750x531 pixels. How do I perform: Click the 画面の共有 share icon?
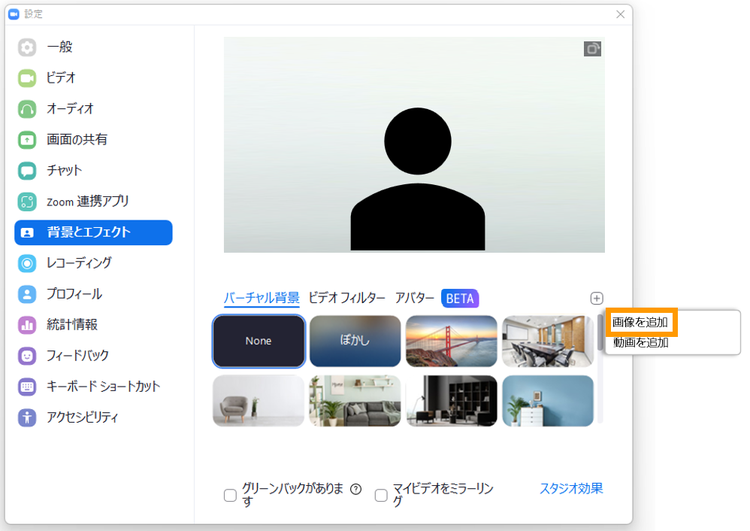[x=27, y=140]
